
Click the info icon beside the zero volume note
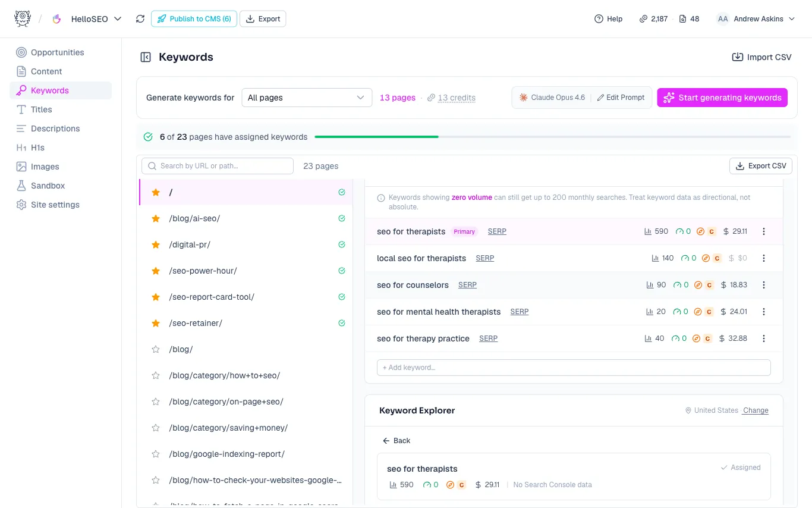pyautogui.click(x=381, y=197)
